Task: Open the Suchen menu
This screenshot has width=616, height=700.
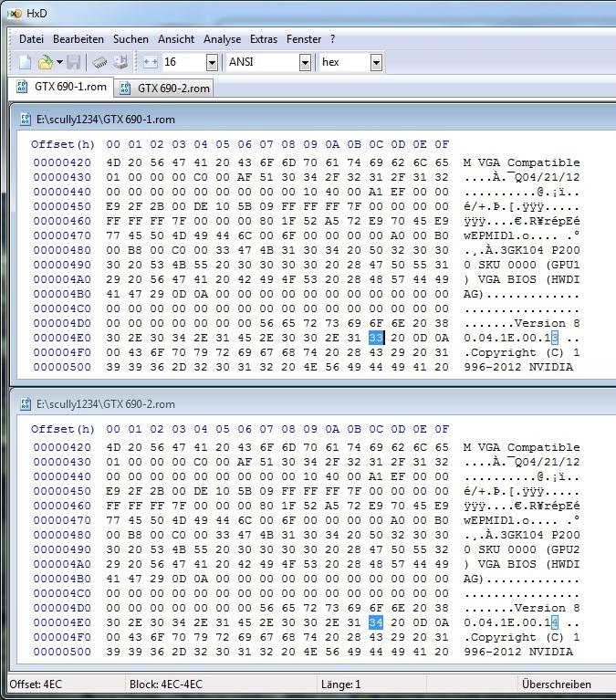Action: click(131, 39)
